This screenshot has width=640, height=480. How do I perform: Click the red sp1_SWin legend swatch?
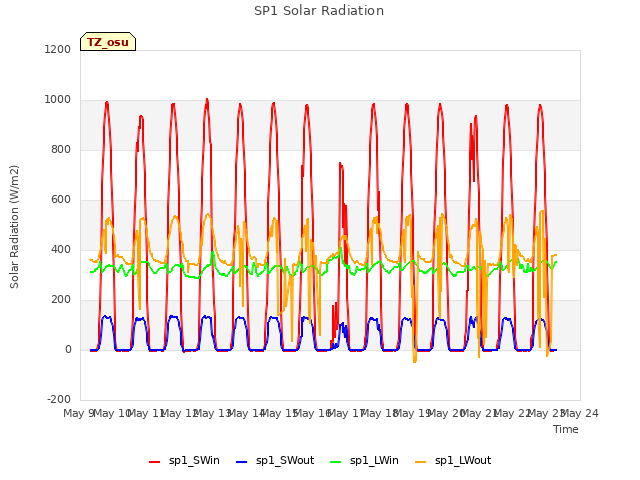155,462
